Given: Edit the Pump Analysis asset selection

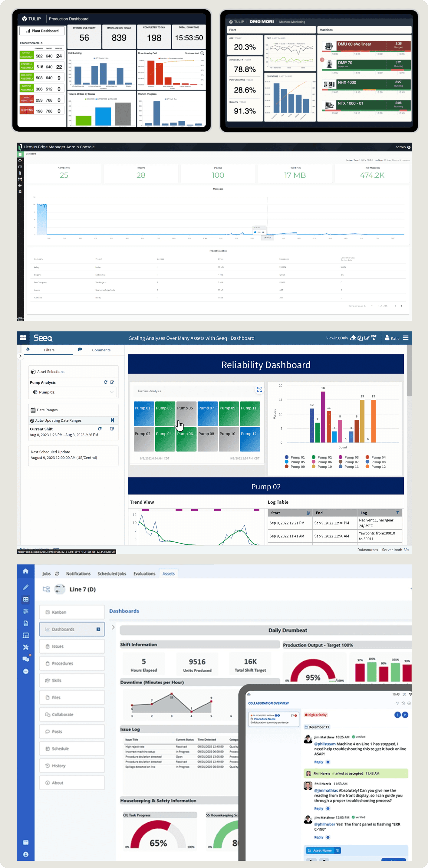Looking at the screenshot, I should pos(112,382).
